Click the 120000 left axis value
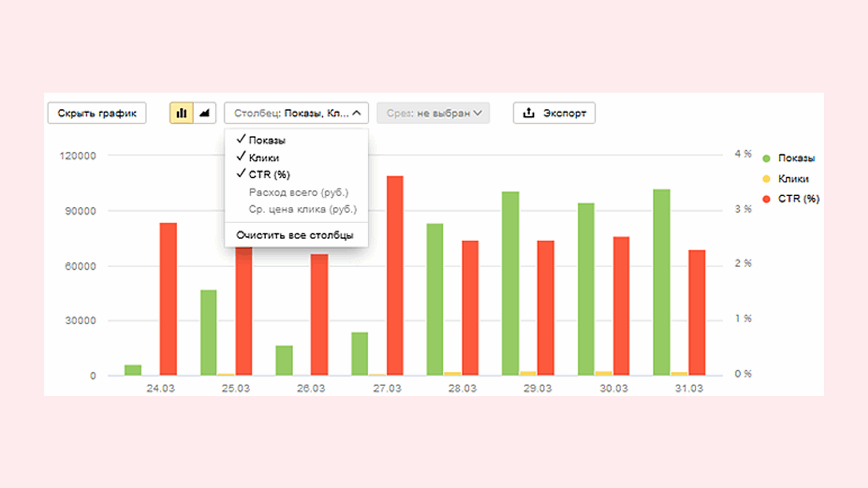 pyautogui.click(x=78, y=156)
